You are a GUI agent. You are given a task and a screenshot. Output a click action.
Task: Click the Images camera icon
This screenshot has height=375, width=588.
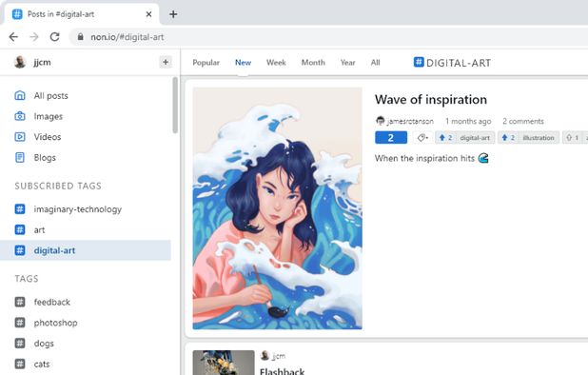click(20, 116)
